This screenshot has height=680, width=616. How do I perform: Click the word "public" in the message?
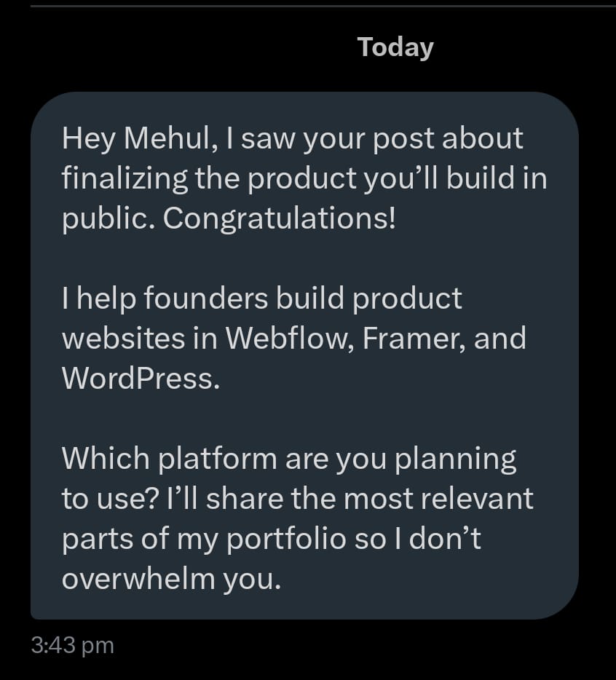pos(106,218)
